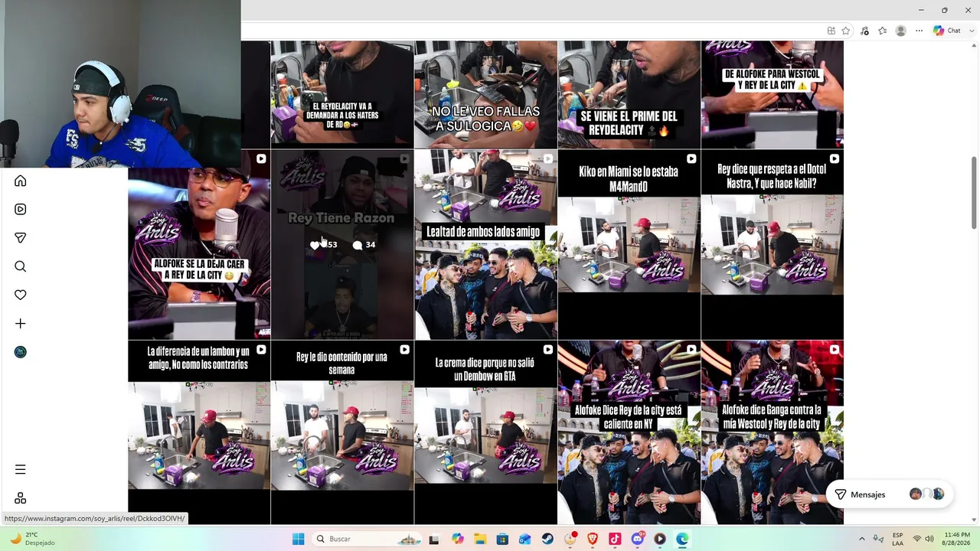
Task: Open Outlook from taskbar
Action: coord(525,539)
